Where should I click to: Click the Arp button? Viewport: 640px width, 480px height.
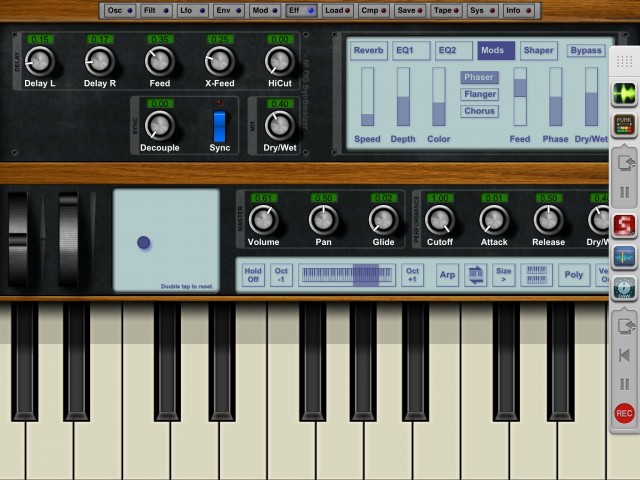click(447, 275)
